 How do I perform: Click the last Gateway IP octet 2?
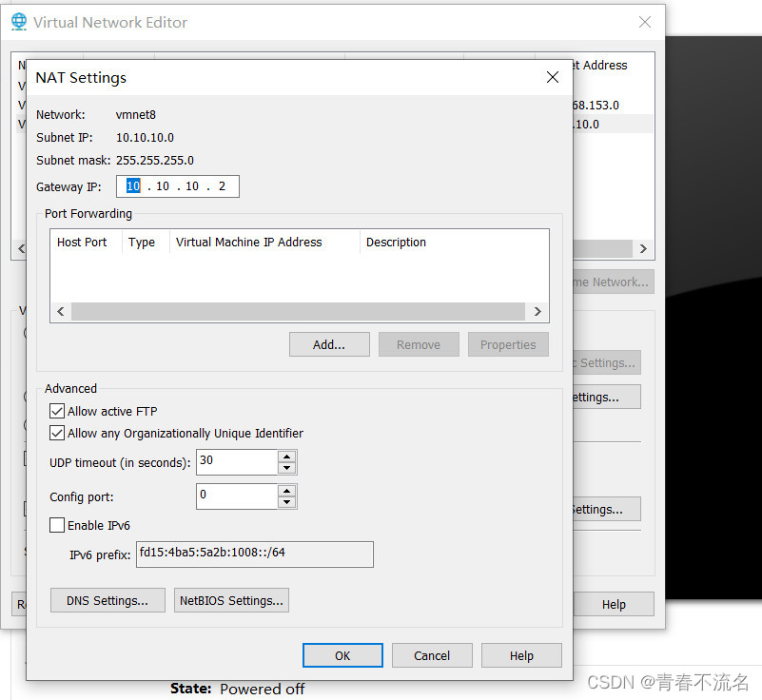click(222, 186)
